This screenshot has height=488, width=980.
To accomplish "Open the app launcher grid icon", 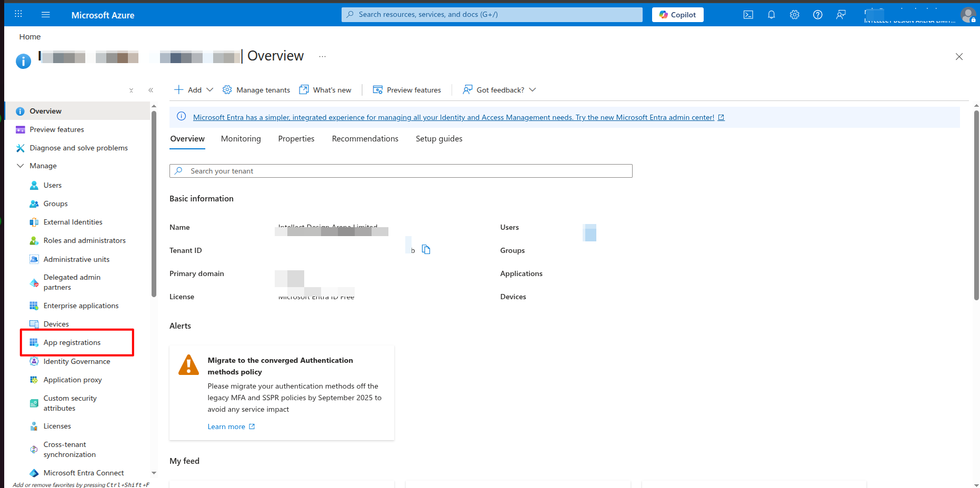I will (x=18, y=14).
